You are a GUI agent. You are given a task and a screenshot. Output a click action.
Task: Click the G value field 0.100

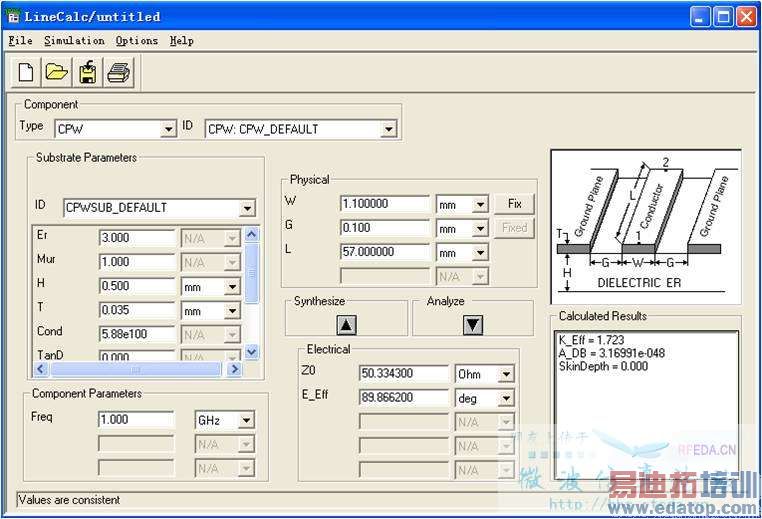(385, 228)
